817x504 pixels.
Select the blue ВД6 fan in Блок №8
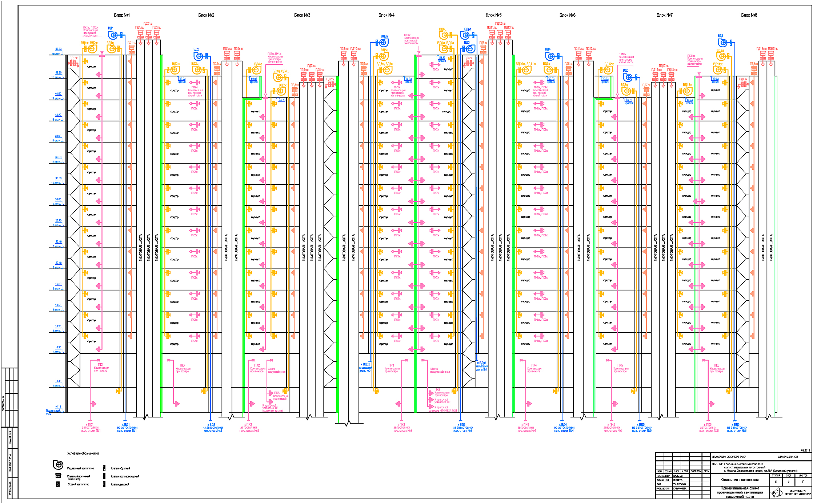pyautogui.click(x=723, y=43)
